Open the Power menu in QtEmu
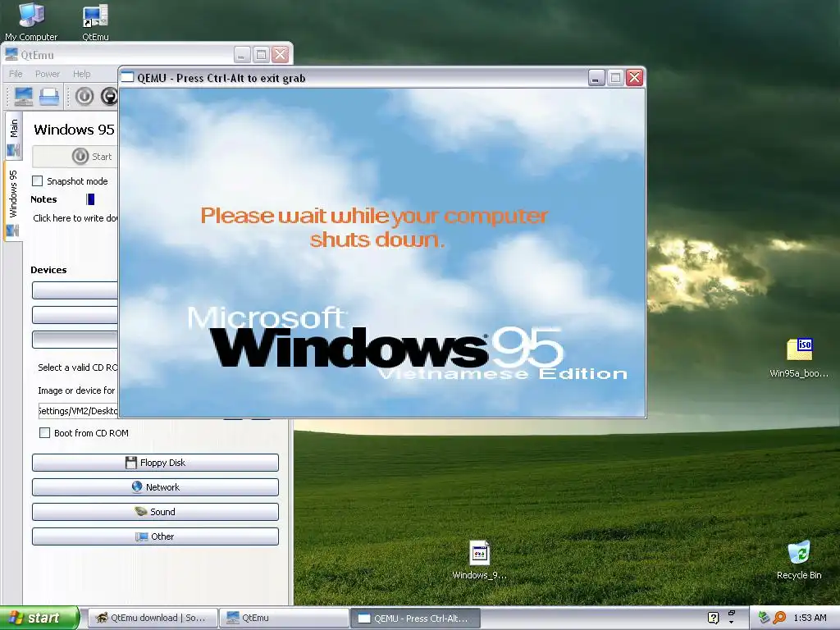The width and height of the screenshot is (840, 630). 47,74
